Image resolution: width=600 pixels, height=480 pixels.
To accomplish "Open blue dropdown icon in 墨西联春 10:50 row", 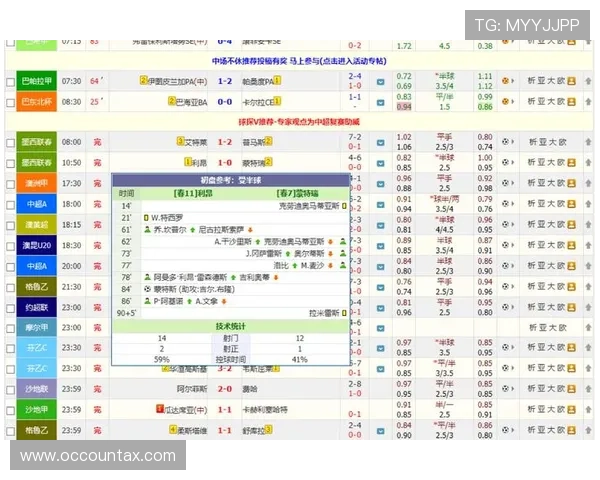I will 380,163.
